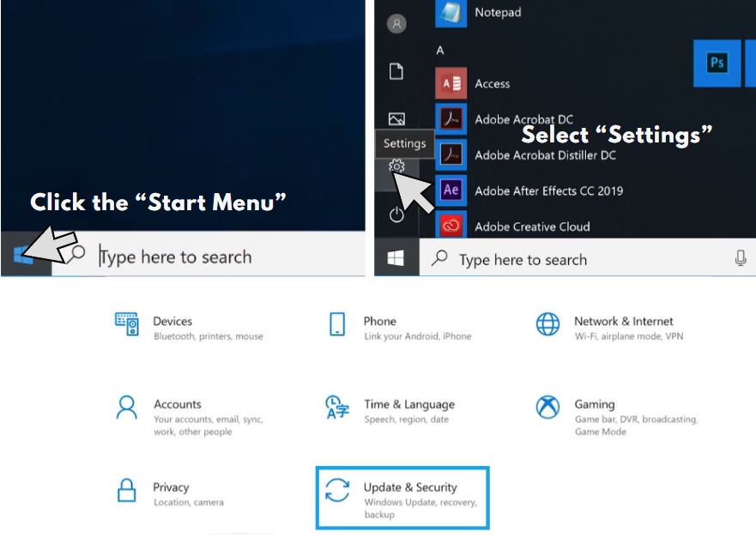Open Notepad from the app list
This screenshot has height=544, width=756.
478,13
